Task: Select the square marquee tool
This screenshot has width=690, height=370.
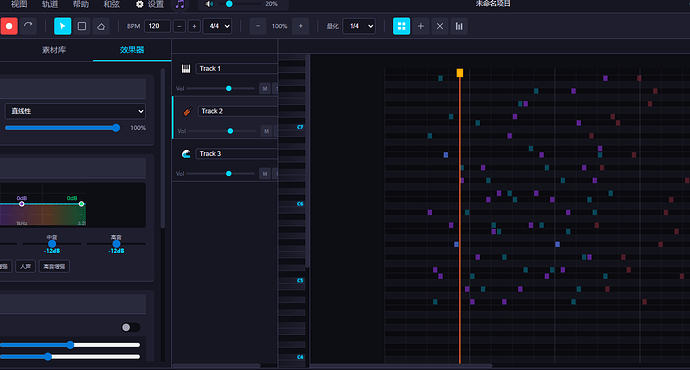Action: 82,26
